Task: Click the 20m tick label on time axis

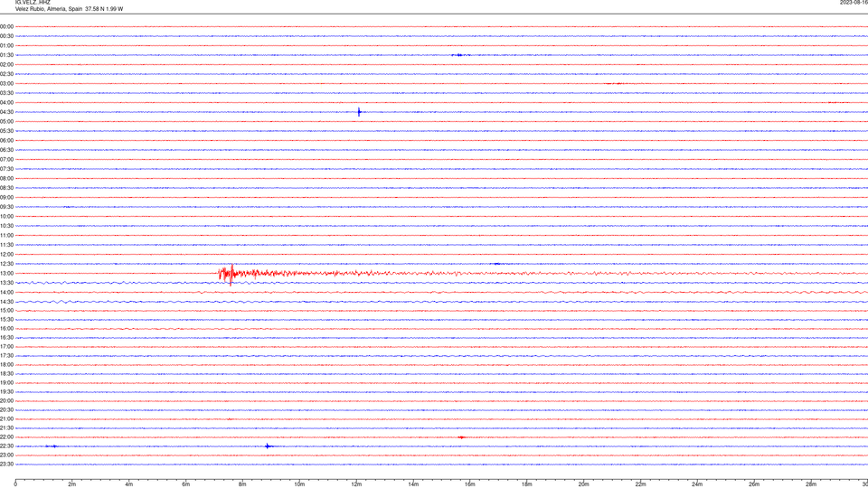Action: pos(583,484)
